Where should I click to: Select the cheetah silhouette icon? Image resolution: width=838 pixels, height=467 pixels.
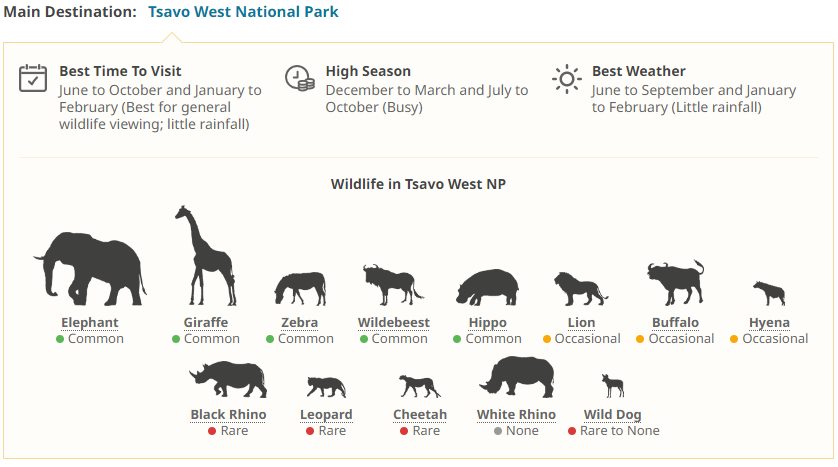[419, 385]
